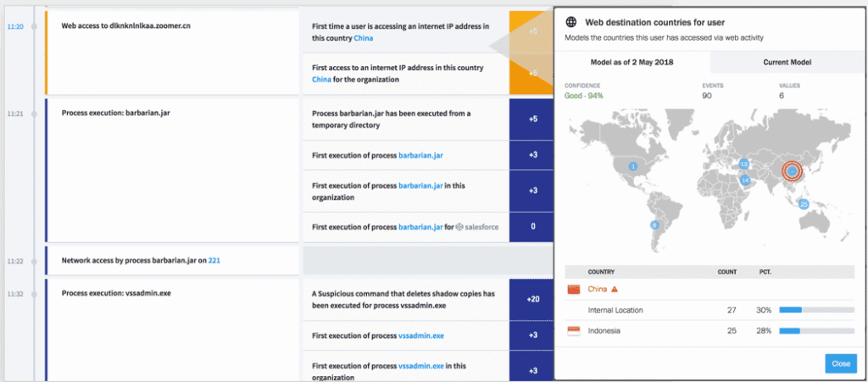Screen dimensions: 868x382
Task: Click the Indonesia flag icon in the country table
Action: click(x=573, y=330)
